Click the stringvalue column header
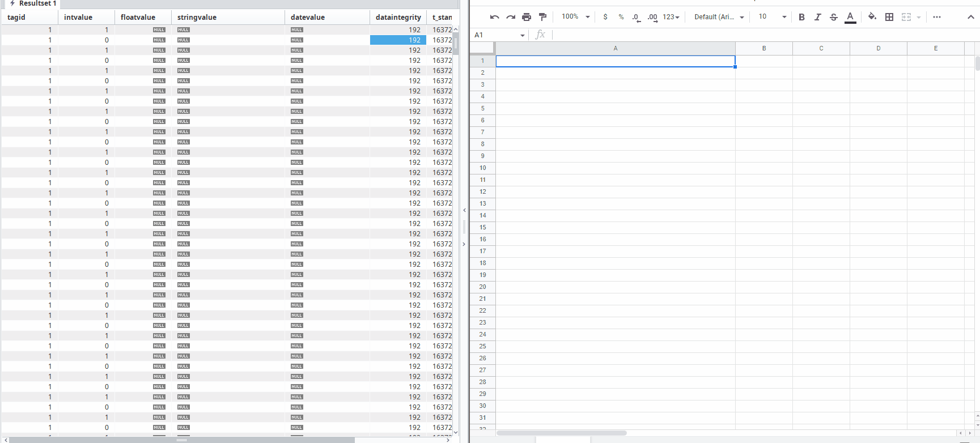The height and width of the screenshot is (443, 980). (x=228, y=17)
